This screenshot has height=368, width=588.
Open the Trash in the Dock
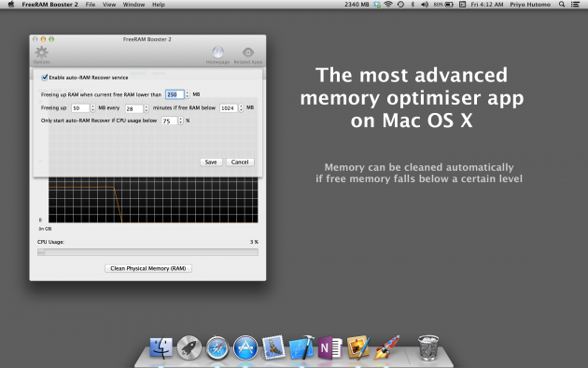coord(427,347)
